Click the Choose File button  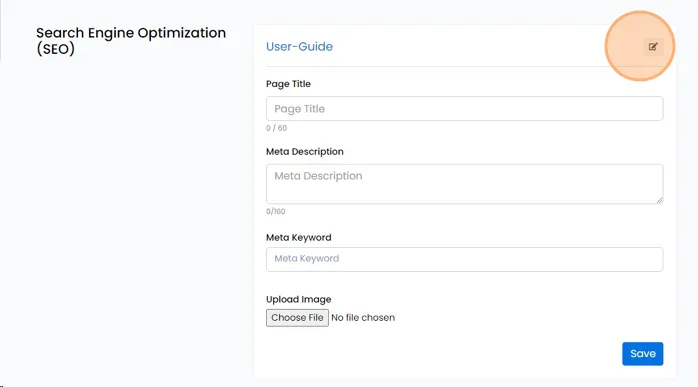point(297,318)
